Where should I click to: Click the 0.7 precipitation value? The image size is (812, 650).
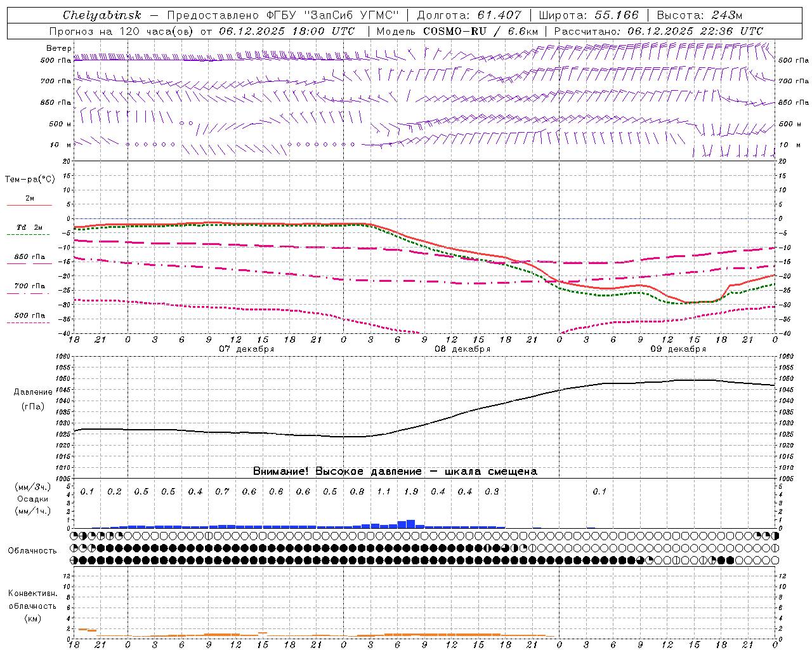point(222,491)
